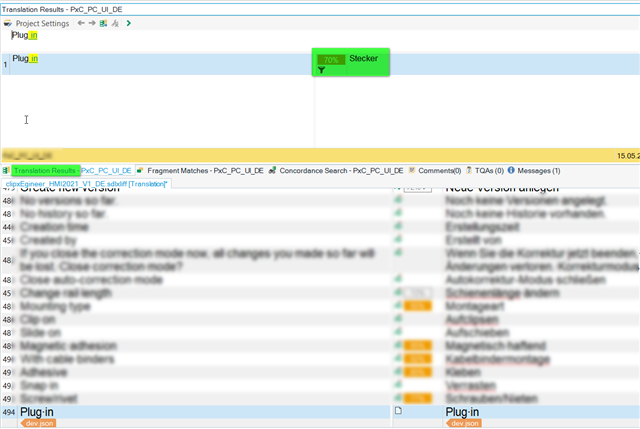Open the Comments(0) tab
Screen dimensions: 640x429
(x=440, y=171)
